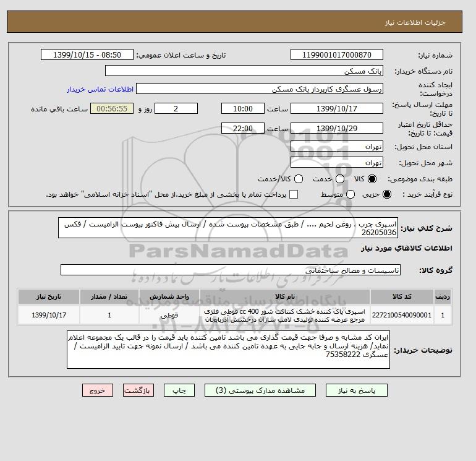Click the پاسخ به نیاز button
Screen dimensions: 476x461
(357, 390)
